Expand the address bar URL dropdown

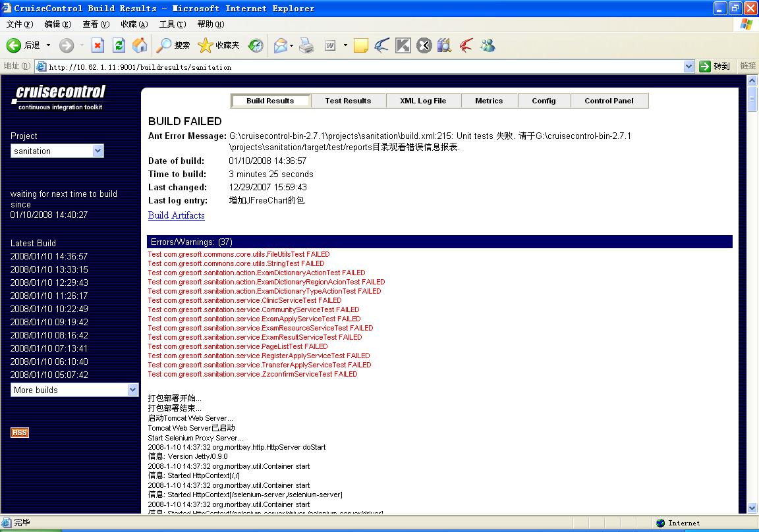tap(689, 66)
